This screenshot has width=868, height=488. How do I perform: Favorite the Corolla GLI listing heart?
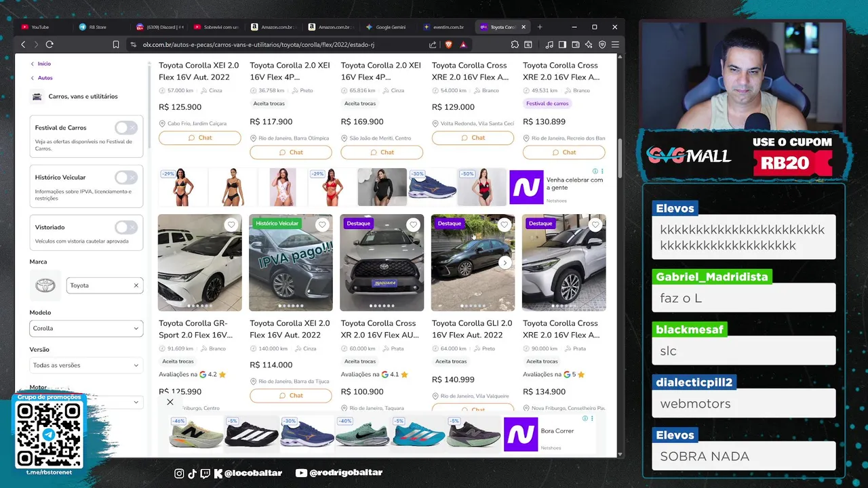pyautogui.click(x=504, y=224)
